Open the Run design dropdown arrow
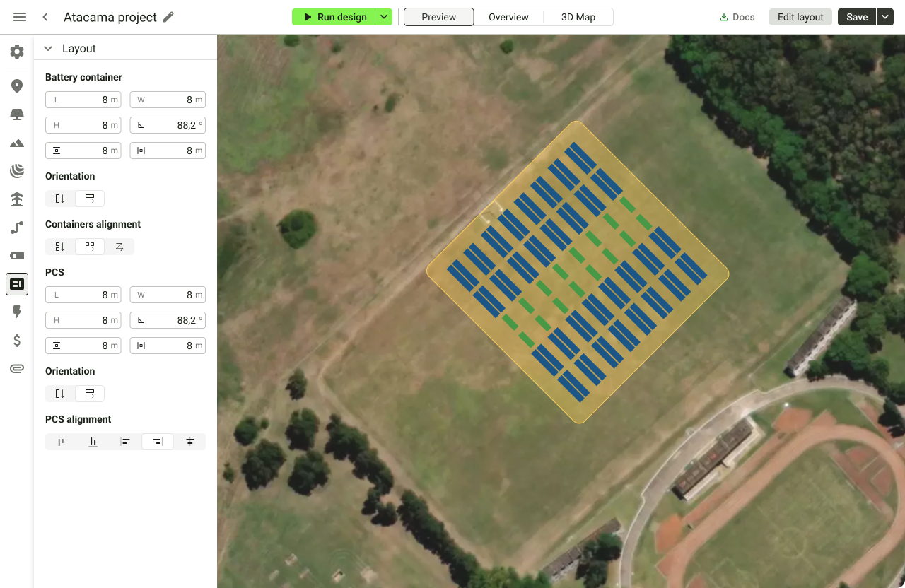Viewport: 905px width, 588px height. pos(383,17)
